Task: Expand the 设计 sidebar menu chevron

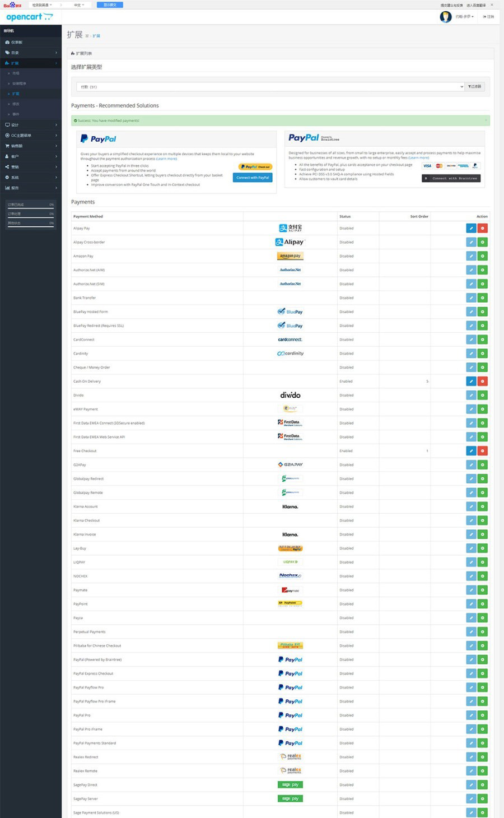Action: click(x=57, y=125)
